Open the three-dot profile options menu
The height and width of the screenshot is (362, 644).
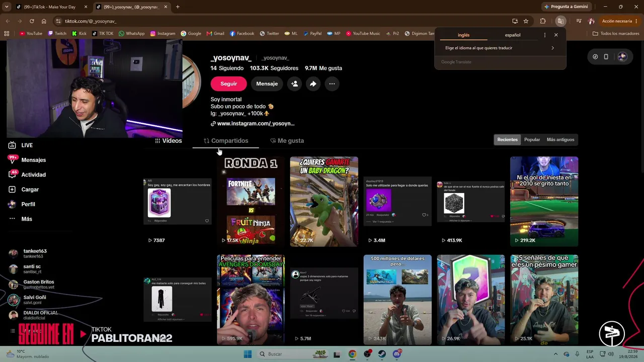332,84
